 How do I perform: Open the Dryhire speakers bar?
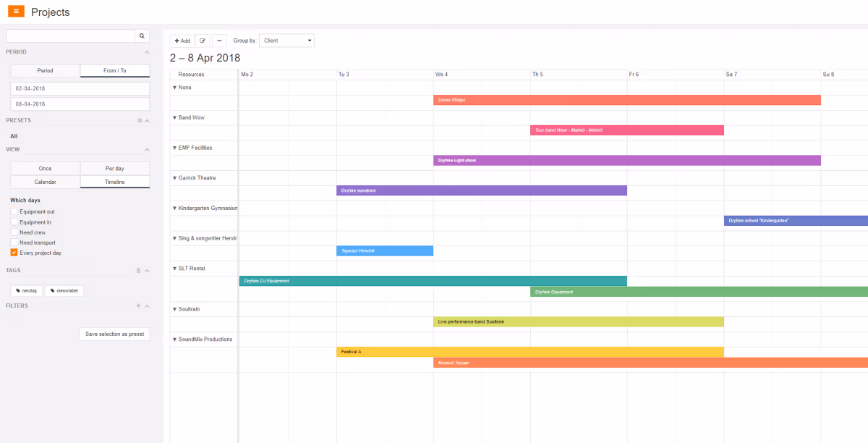click(482, 190)
